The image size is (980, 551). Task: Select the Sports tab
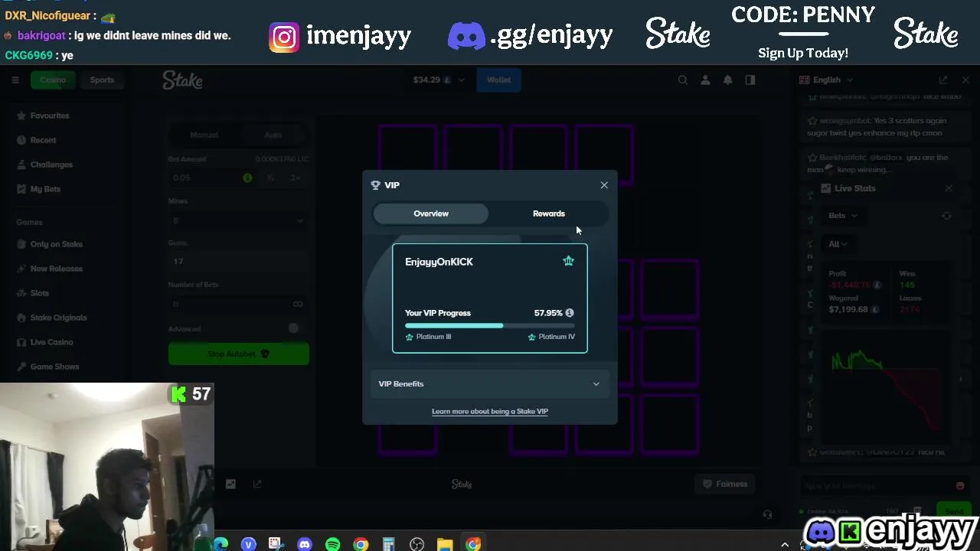[x=102, y=80]
